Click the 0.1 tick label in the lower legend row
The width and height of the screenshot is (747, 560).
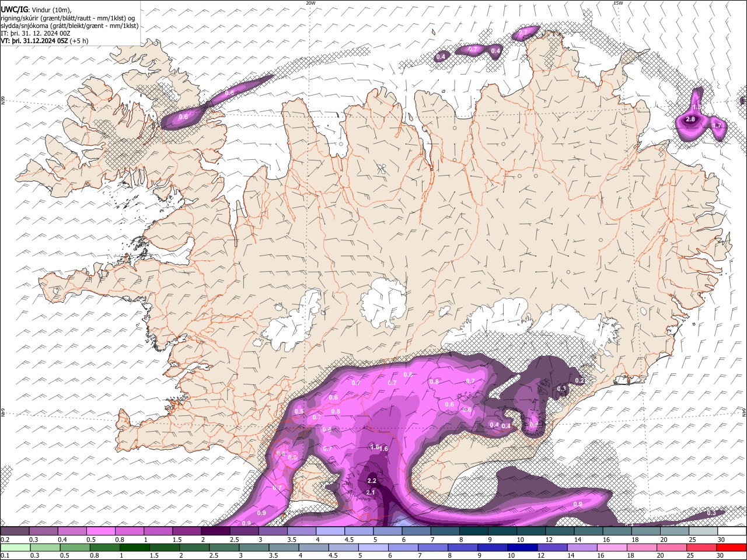coord(5,555)
